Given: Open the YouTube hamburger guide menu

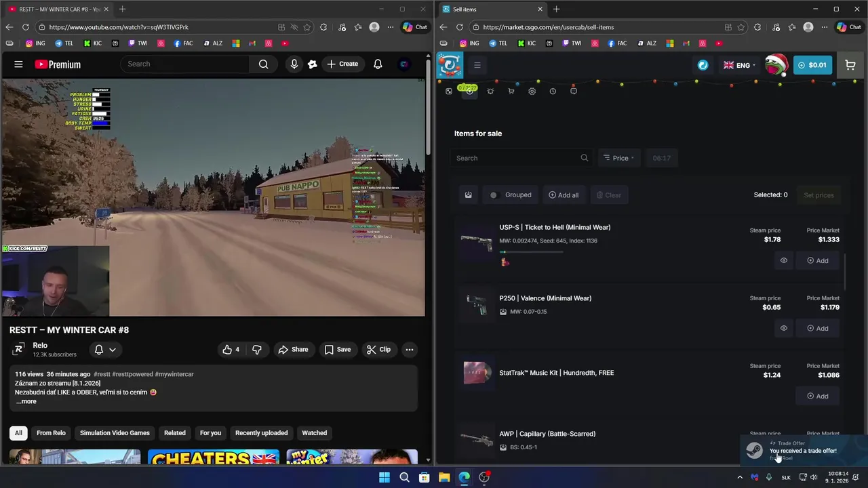Looking at the screenshot, I should point(18,64).
